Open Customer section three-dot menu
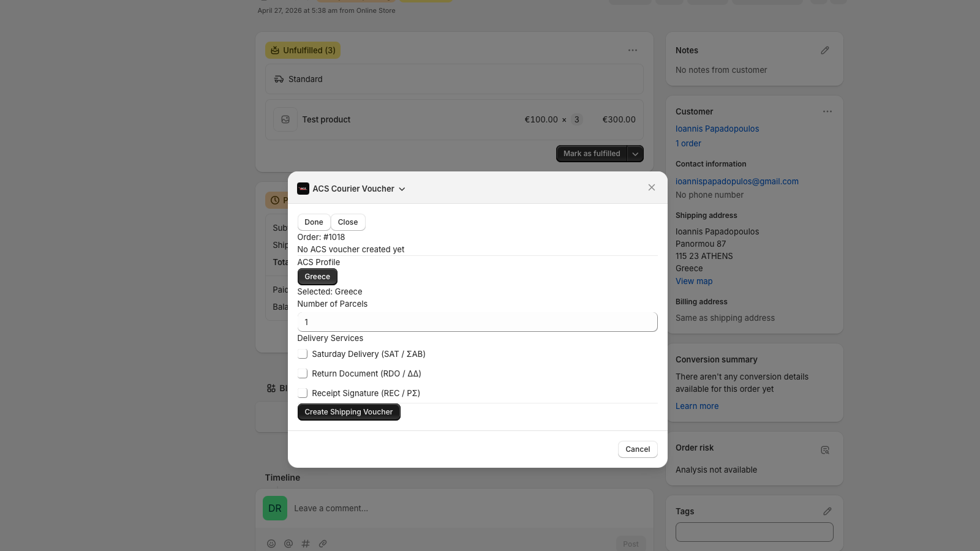 [827, 111]
